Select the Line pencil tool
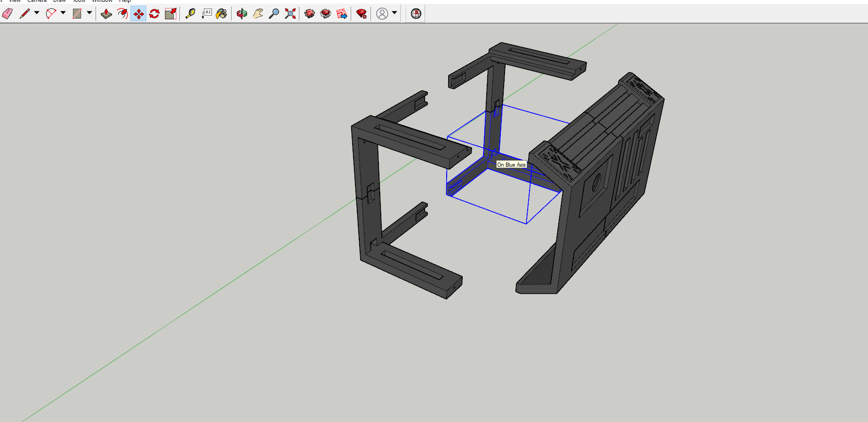 click(x=24, y=14)
